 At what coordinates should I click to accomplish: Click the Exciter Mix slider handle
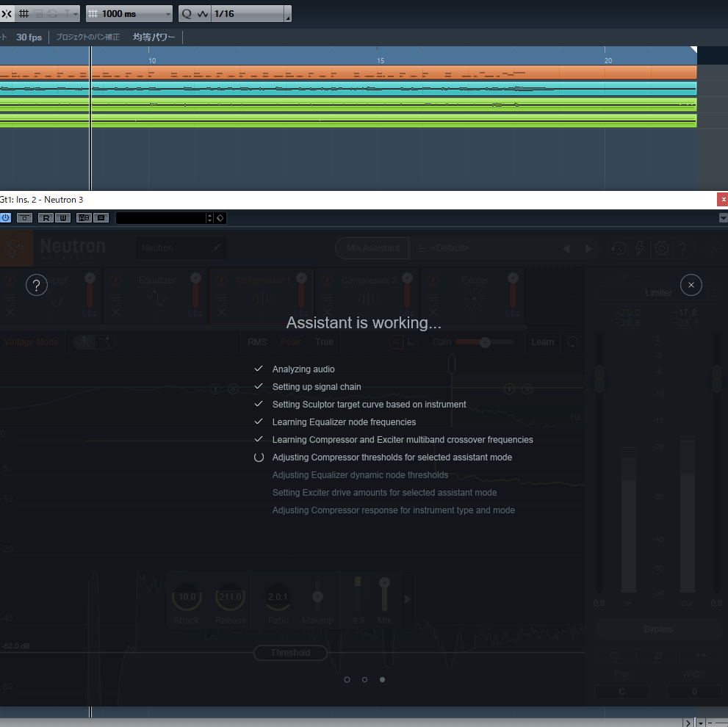pyautogui.click(x=513, y=278)
